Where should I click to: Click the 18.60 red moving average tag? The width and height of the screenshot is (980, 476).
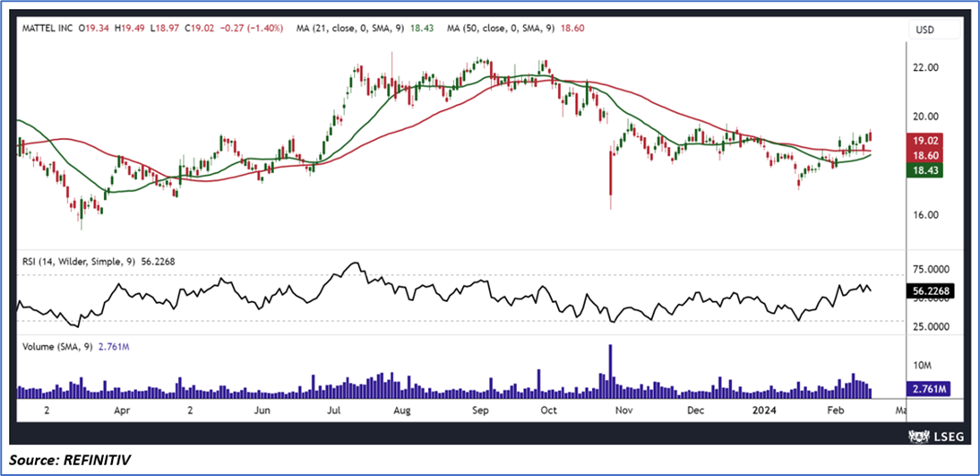tap(927, 155)
